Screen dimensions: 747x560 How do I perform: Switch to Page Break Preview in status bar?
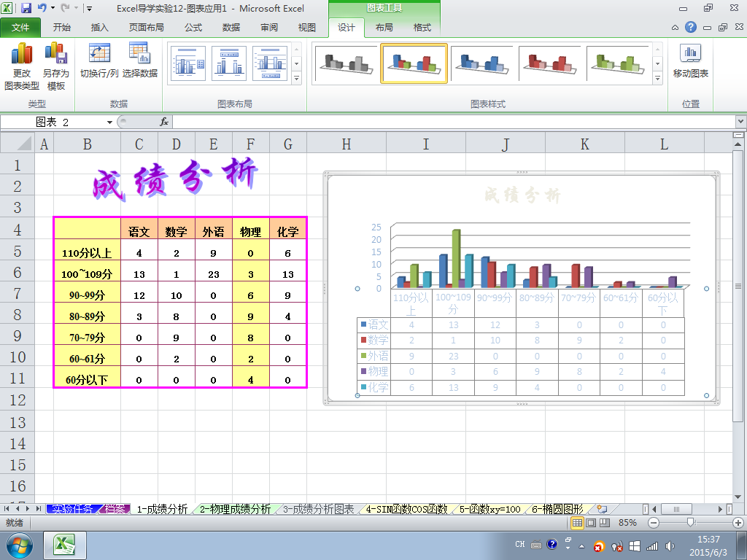[x=605, y=523]
